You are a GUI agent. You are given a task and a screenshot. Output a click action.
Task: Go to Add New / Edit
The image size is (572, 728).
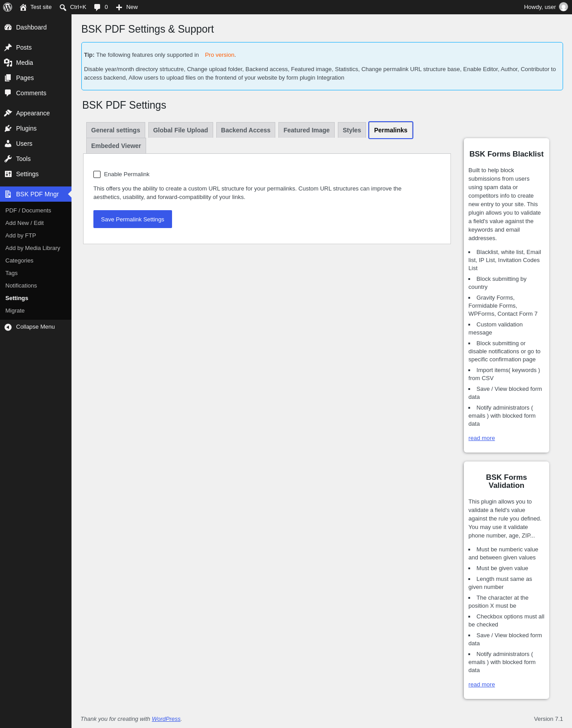(25, 223)
